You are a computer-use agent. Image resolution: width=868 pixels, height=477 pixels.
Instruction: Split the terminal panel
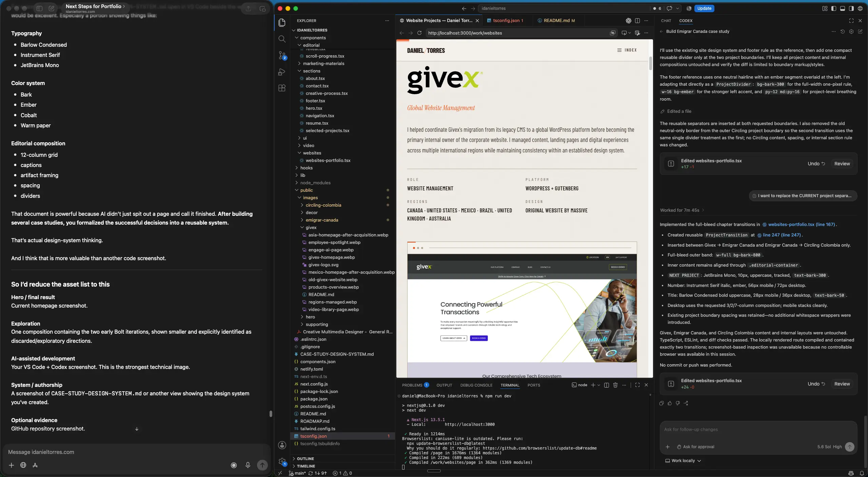tap(607, 385)
